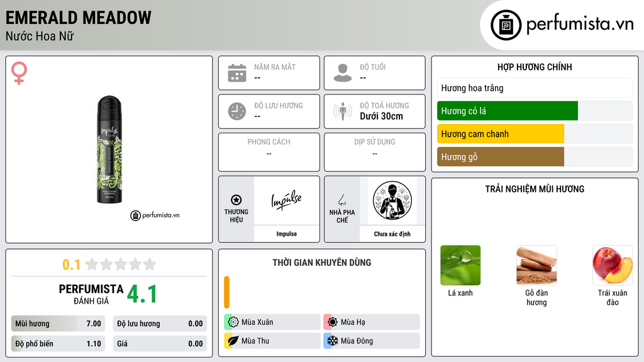Click the person silhouette icon beside Độ tuổi
This screenshot has width=644, height=362.
[343, 73]
